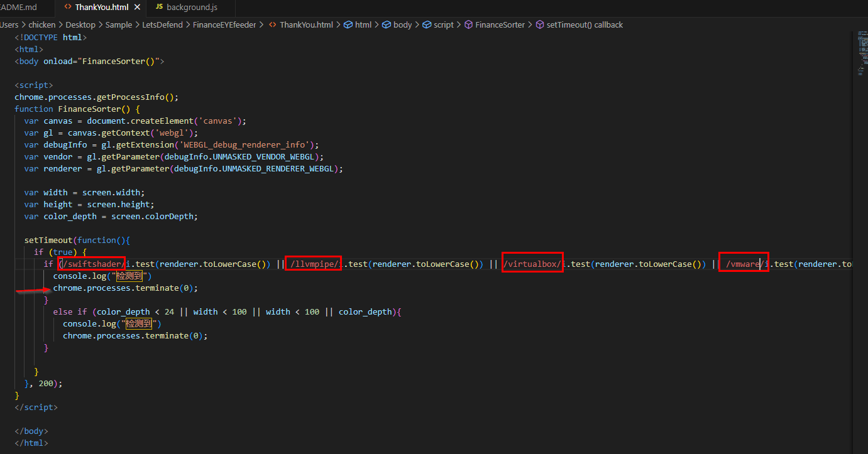
Task: Expand the LetsDefend breadcrumb folder
Action: (163, 25)
